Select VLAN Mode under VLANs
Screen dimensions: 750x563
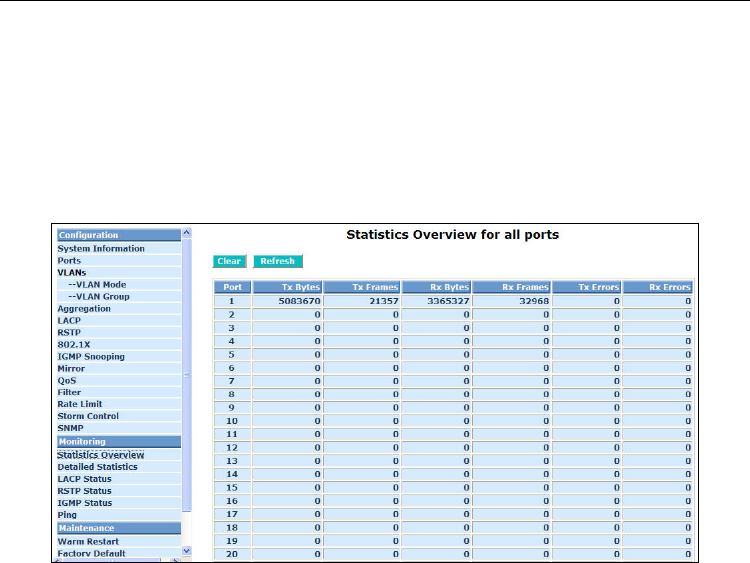pyautogui.click(x=96, y=284)
